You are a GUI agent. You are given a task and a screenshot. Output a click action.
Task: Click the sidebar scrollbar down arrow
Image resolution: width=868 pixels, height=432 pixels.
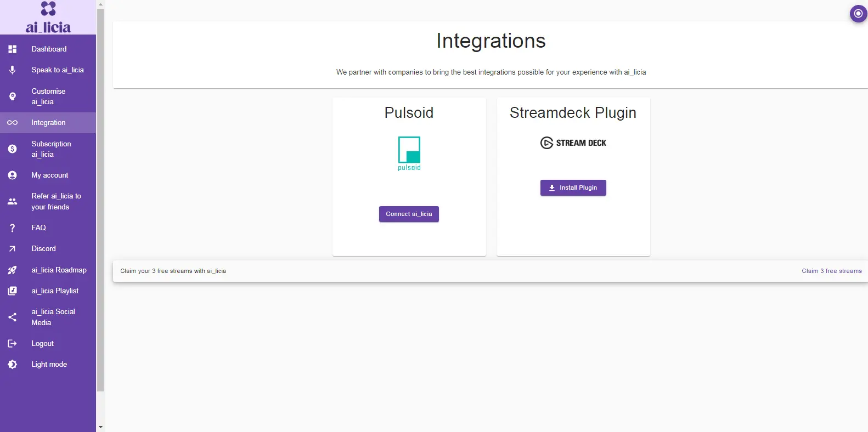click(x=100, y=427)
